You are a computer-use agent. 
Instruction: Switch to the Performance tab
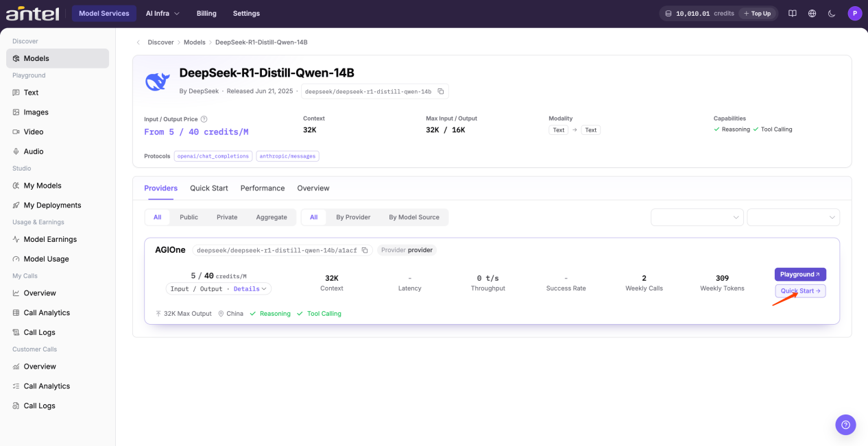click(x=263, y=188)
